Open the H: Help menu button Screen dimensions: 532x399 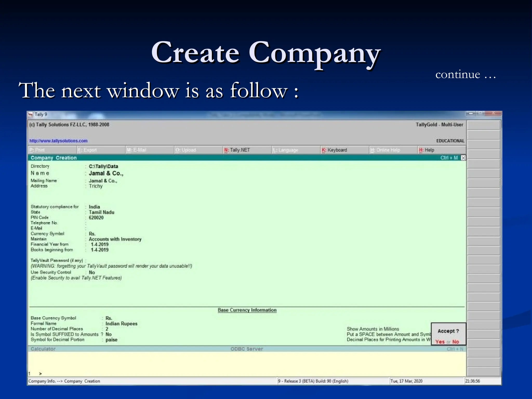click(x=442, y=150)
